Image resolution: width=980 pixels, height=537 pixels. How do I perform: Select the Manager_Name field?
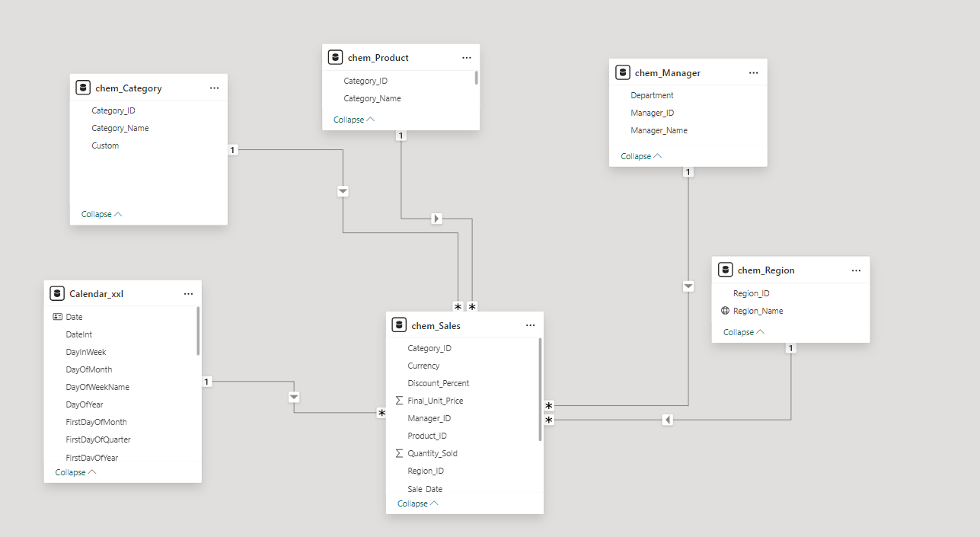coord(659,130)
